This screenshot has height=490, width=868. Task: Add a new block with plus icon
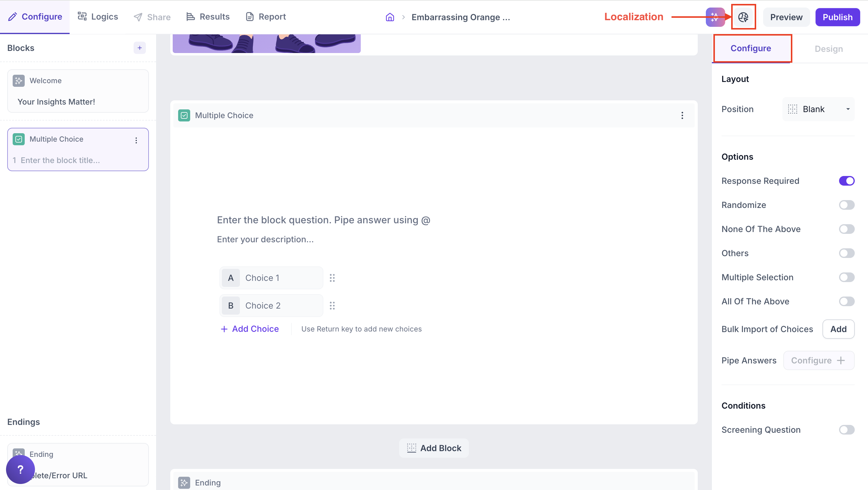(x=140, y=48)
